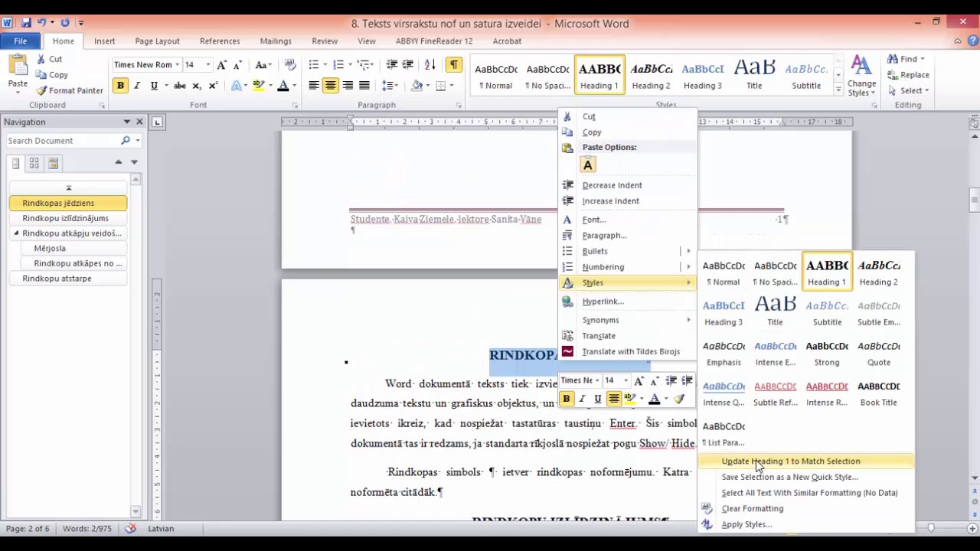Click Replace in the Editing group
980x551 pixels.
click(909, 75)
